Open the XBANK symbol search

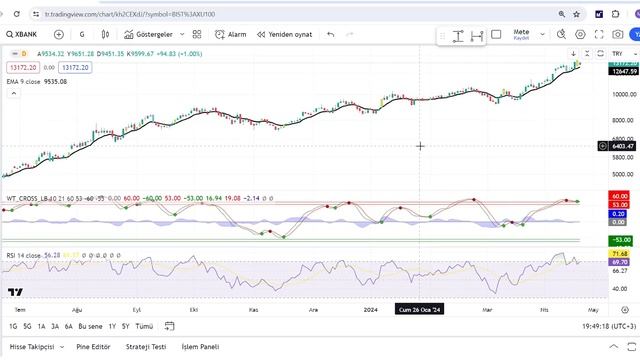[x=22, y=35]
